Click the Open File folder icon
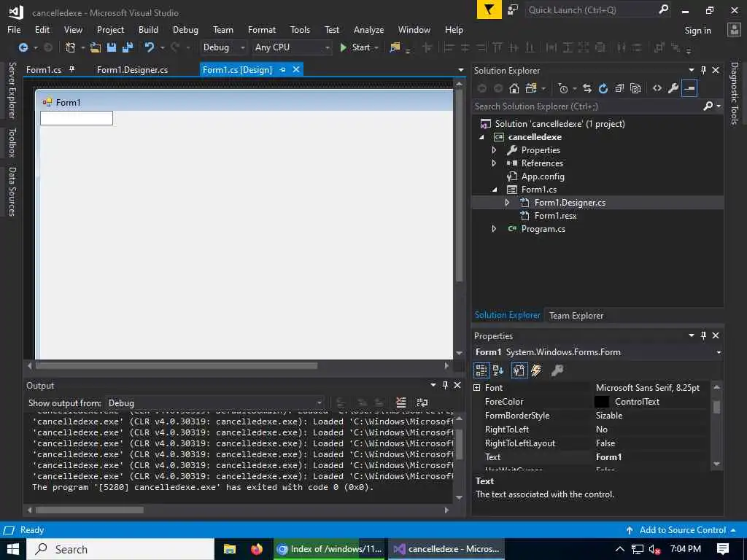The height and width of the screenshot is (560, 747). tap(96, 47)
